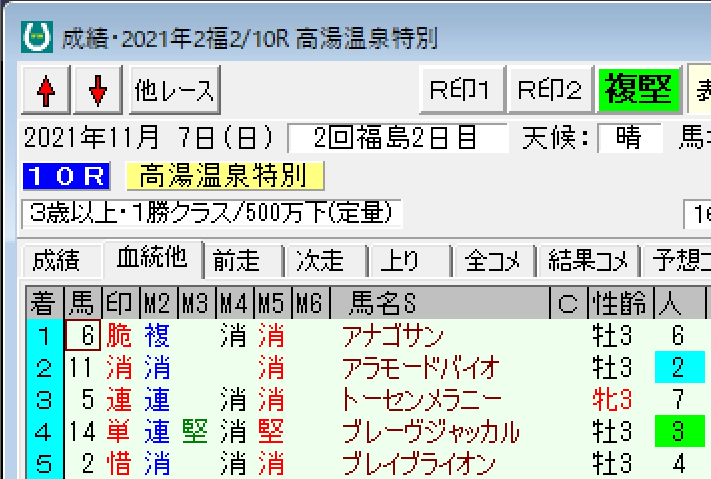
Task: Click the red 牝3 sex-age cell
Action: (612, 400)
